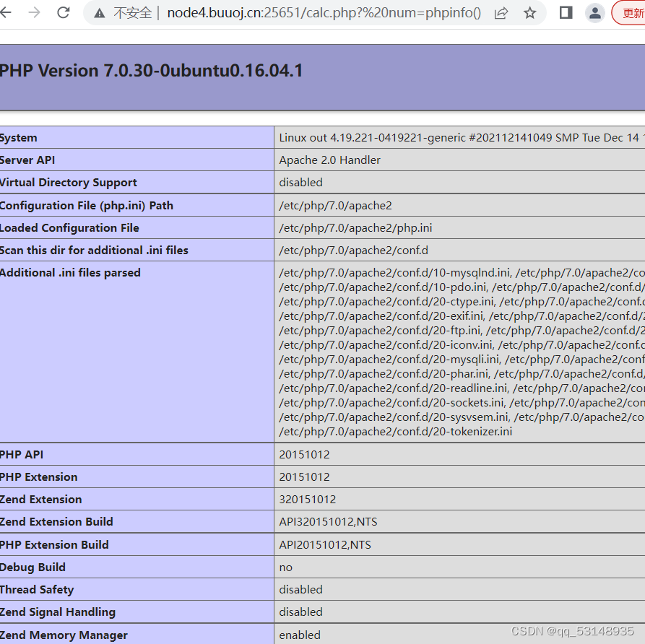Click Additional .ini files parsed label
The height and width of the screenshot is (644, 645).
[x=70, y=273]
